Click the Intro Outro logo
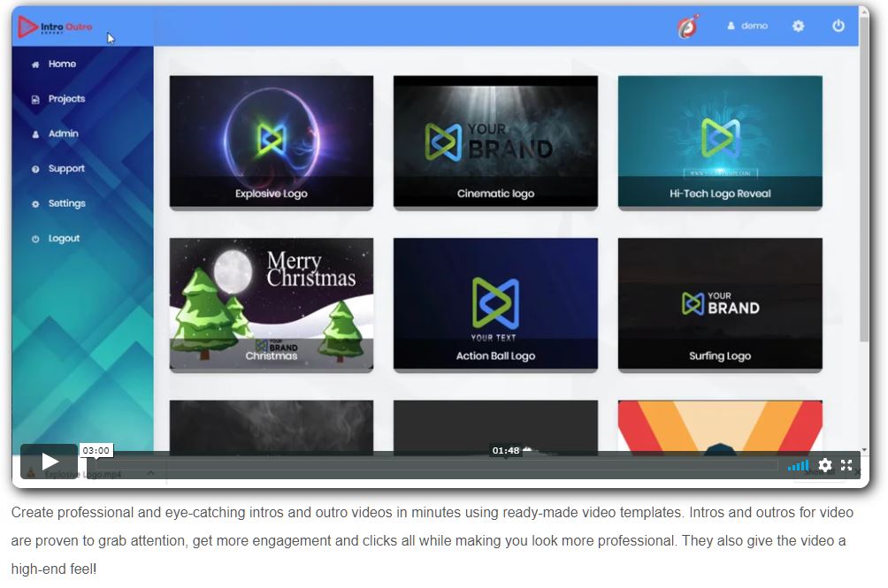Viewport: 888px width, 588px height. click(x=55, y=27)
